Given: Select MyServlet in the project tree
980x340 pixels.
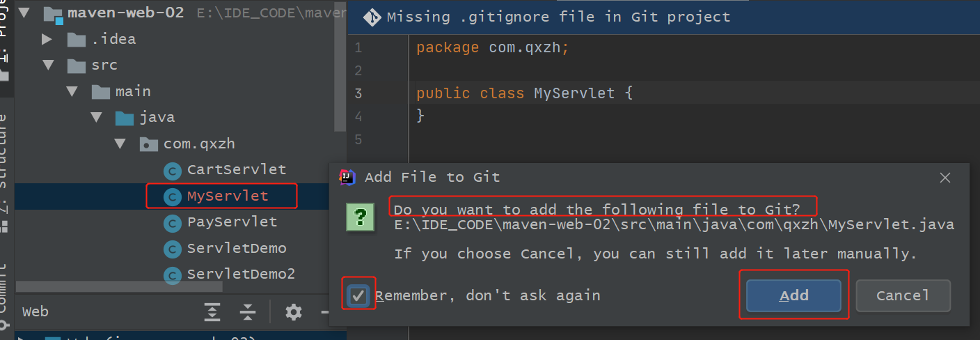Looking at the screenshot, I should coord(227,196).
